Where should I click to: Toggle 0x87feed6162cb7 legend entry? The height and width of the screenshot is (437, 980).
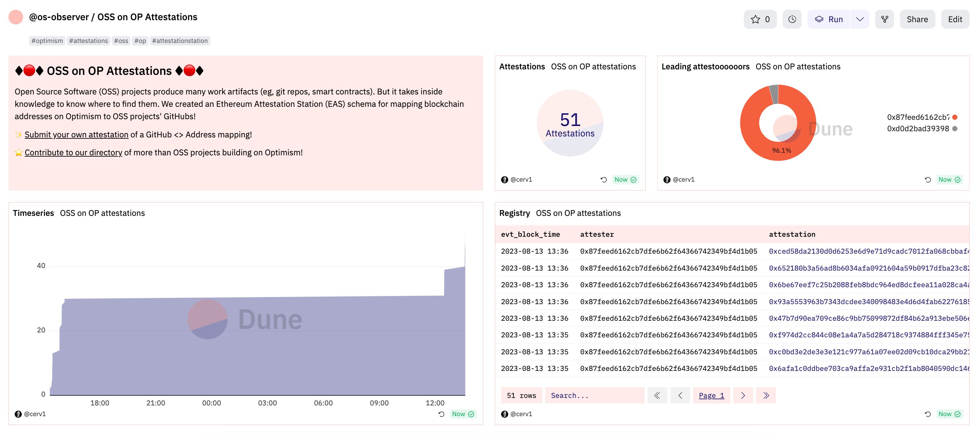(922, 117)
